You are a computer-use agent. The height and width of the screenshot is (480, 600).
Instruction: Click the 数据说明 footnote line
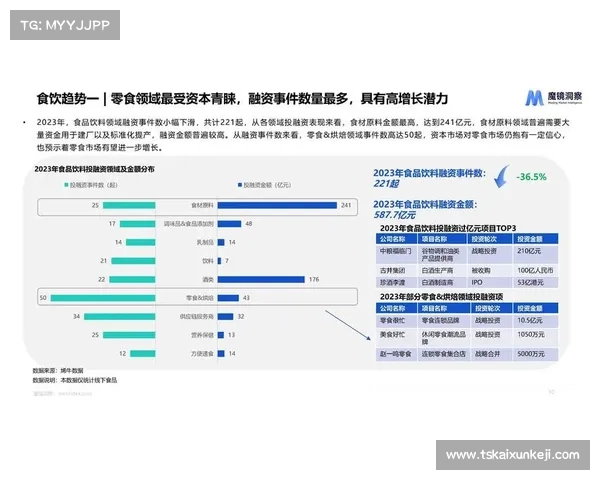pos(75,380)
